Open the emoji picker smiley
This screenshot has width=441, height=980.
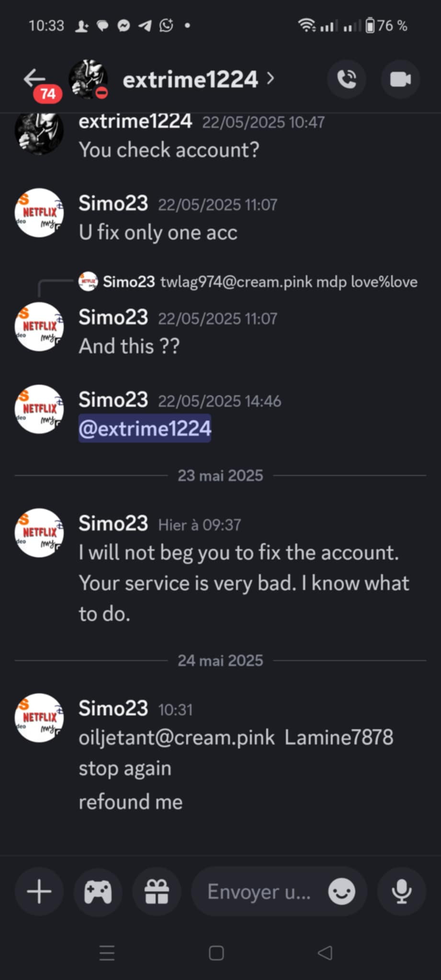(x=341, y=891)
